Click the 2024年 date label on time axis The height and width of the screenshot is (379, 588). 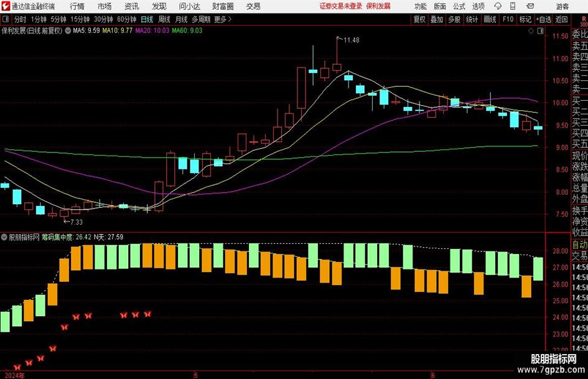coord(15,375)
